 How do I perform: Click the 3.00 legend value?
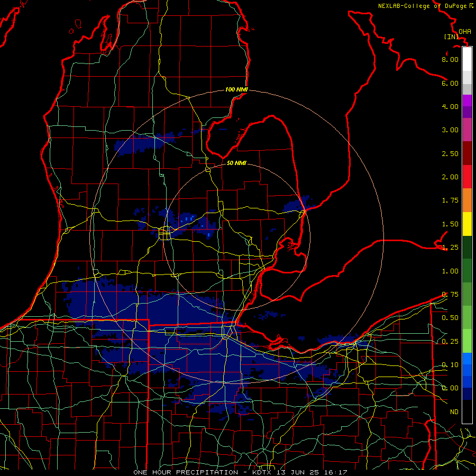point(450,130)
